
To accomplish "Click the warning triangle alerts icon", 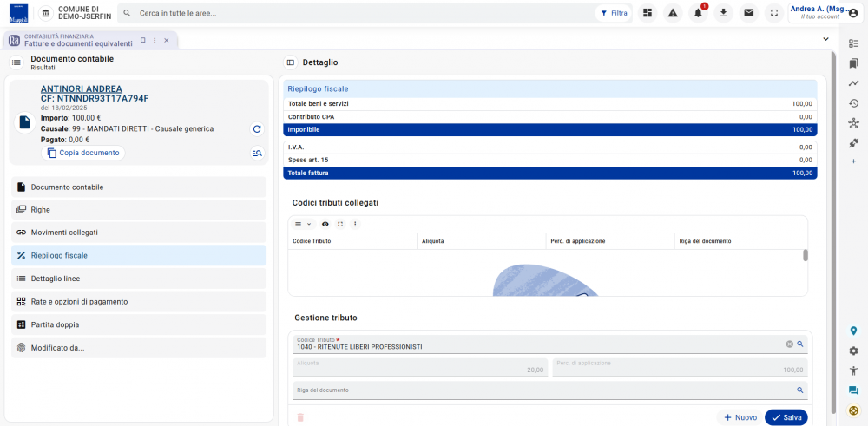I will coord(673,13).
